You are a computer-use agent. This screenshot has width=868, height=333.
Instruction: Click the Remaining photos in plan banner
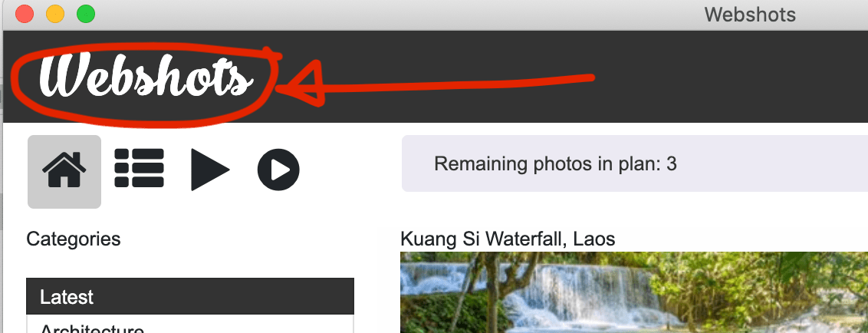(x=634, y=163)
